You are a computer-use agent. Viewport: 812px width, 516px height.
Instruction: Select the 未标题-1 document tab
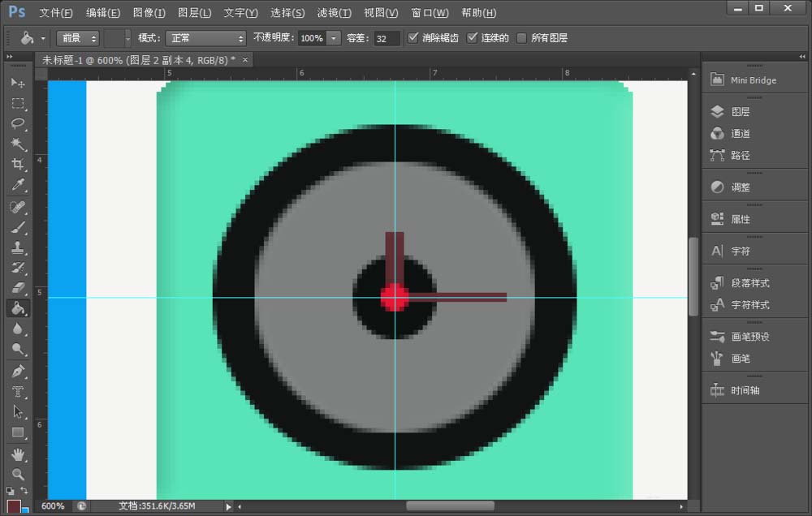138,59
